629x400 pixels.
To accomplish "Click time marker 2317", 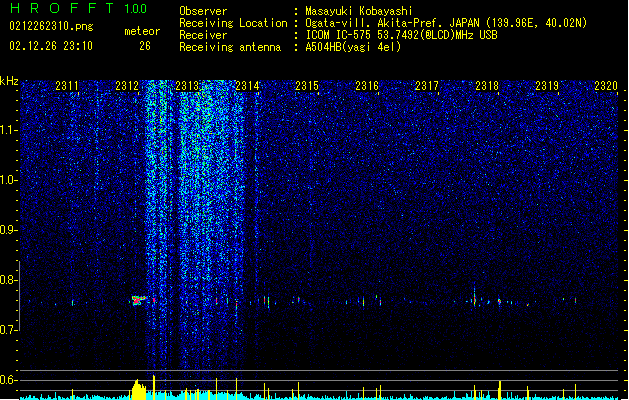I will point(427,85).
